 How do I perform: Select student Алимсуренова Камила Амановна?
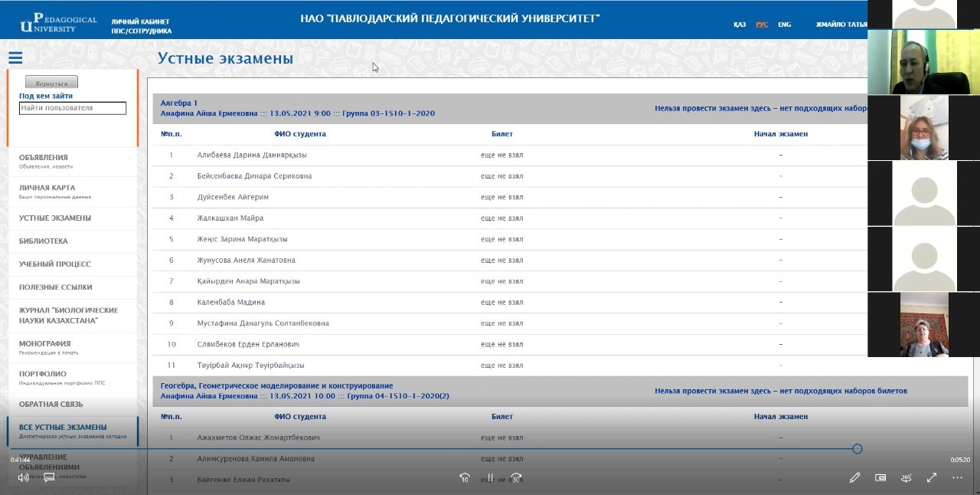tap(256, 459)
